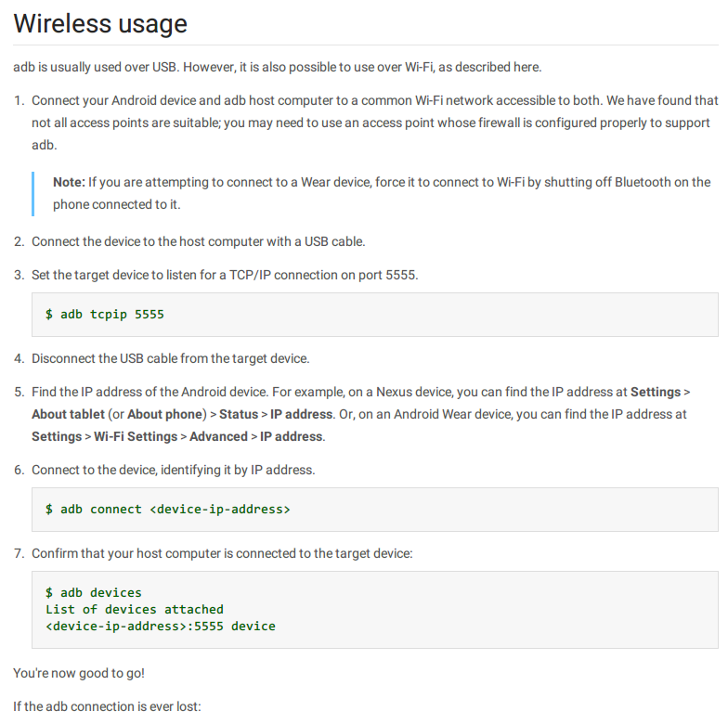Click the List of devices attached output
This screenshot has width=728, height=724.
click(x=135, y=609)
